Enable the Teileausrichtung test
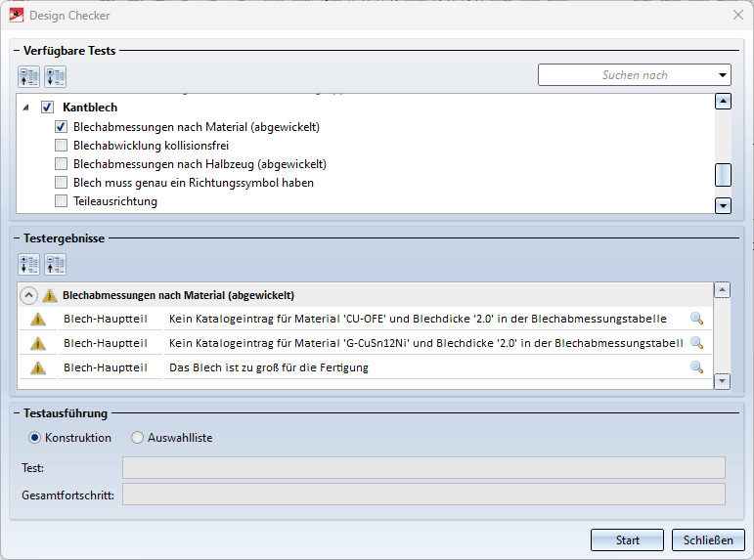754x560 pixels. pyautogui.click(x=62, y=201)
